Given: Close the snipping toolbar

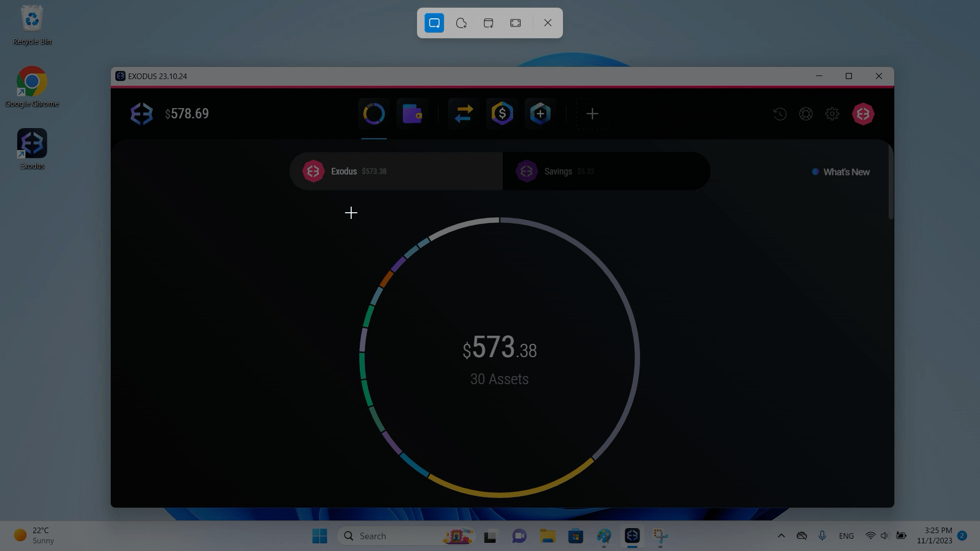Looking at the screenshot, I should point(548,23).
